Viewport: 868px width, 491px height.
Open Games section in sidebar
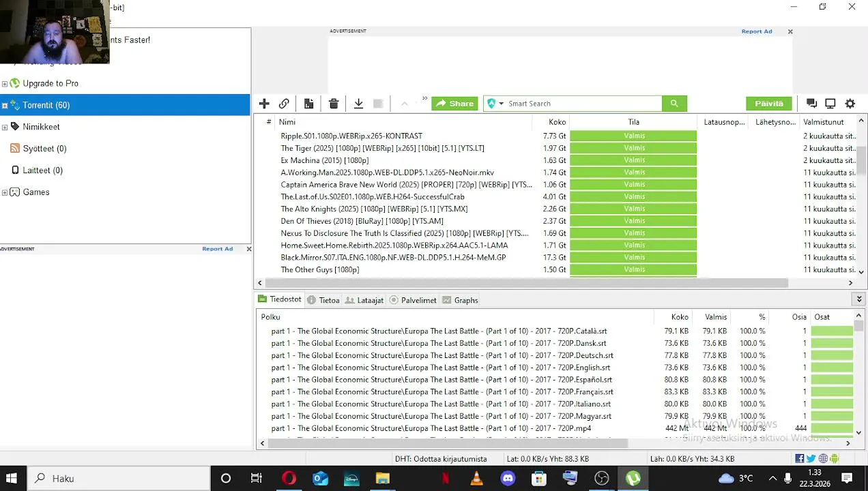36,192
